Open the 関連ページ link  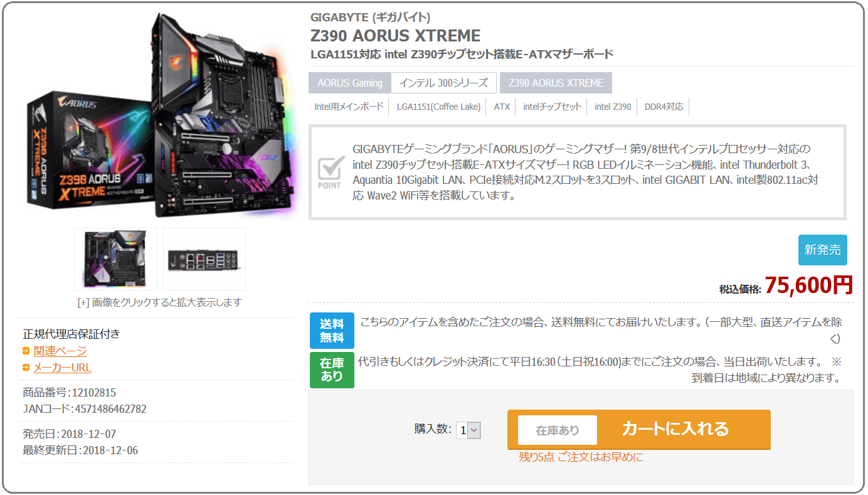[60, 351]
